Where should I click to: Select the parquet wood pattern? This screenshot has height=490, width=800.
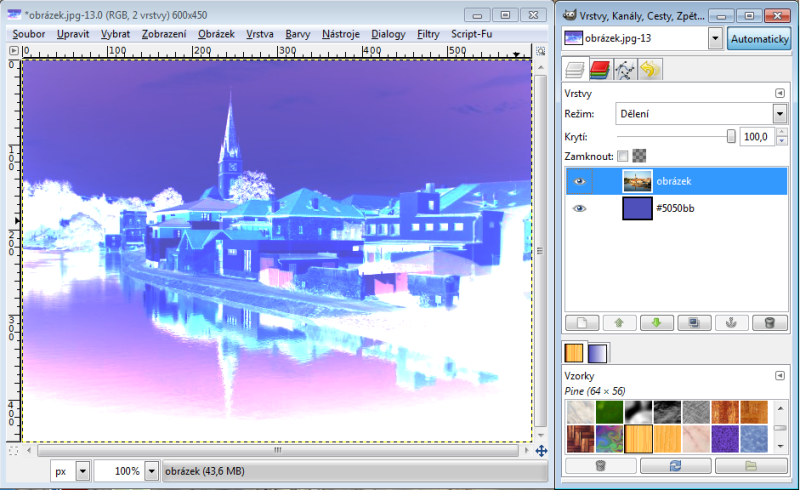581,439
